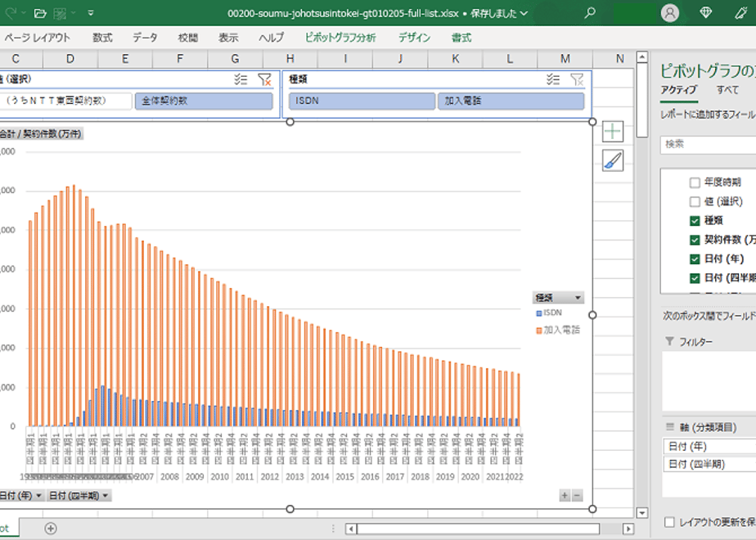Select column D header

(x=70, y=59)
